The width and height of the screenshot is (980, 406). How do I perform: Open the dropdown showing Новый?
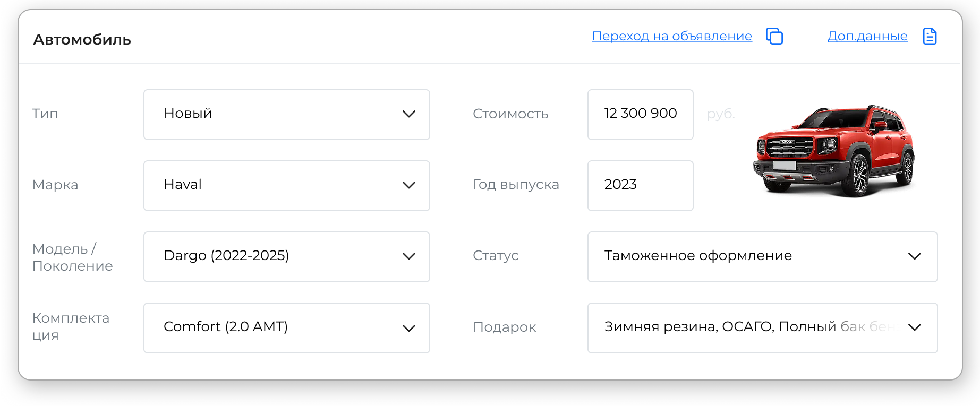click(x=276, y=114)
